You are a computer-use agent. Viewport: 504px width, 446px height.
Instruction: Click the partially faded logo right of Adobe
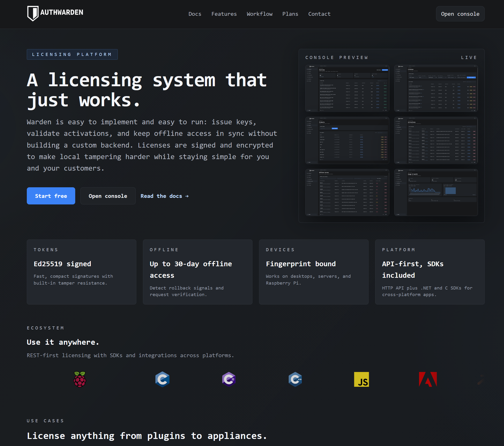pyautogui.click(x=481, y=379)
